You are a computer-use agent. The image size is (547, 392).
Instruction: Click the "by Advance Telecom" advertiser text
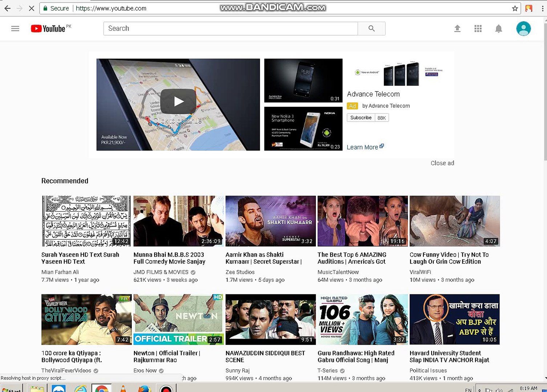[x=386, y=106]
